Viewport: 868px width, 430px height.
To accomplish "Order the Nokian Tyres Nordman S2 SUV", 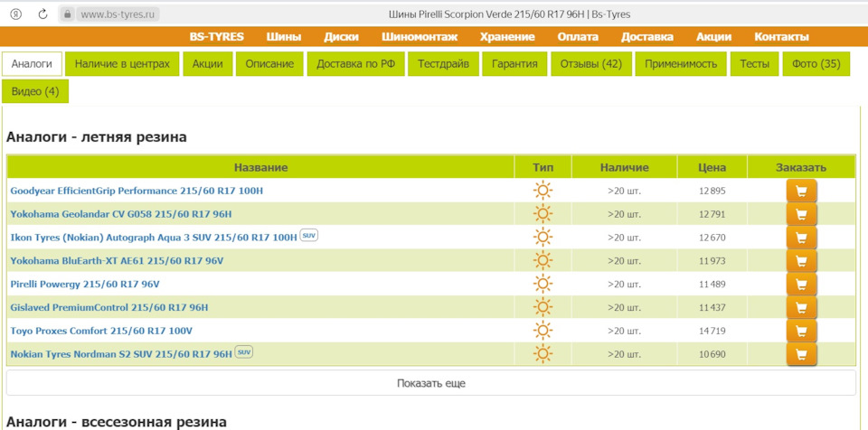I will 801,354.
